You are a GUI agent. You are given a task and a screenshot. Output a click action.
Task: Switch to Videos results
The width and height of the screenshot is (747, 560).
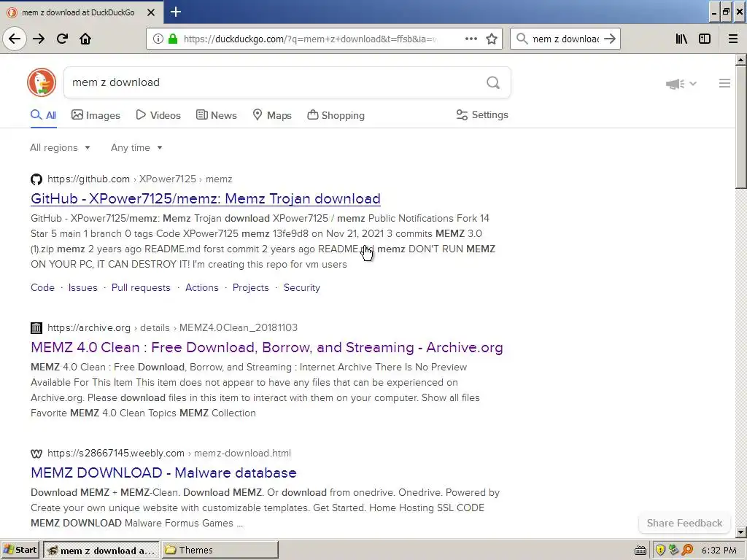point(158,115)
